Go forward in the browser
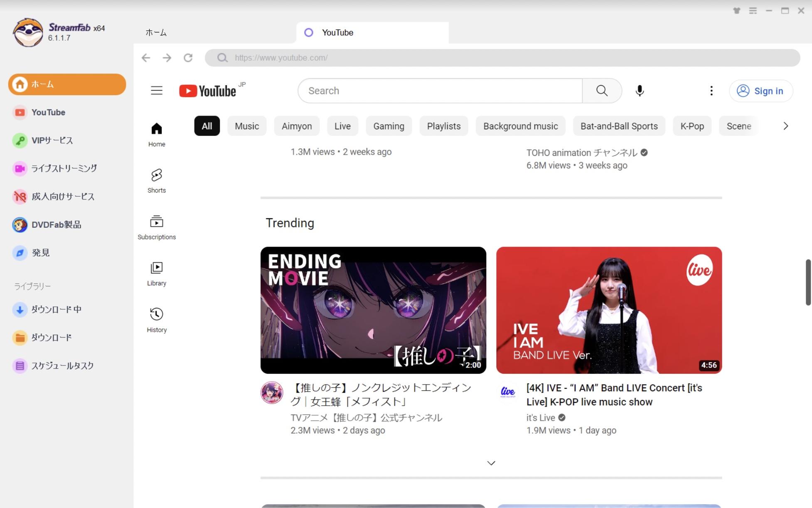The image size is (812, 508). 167,58
